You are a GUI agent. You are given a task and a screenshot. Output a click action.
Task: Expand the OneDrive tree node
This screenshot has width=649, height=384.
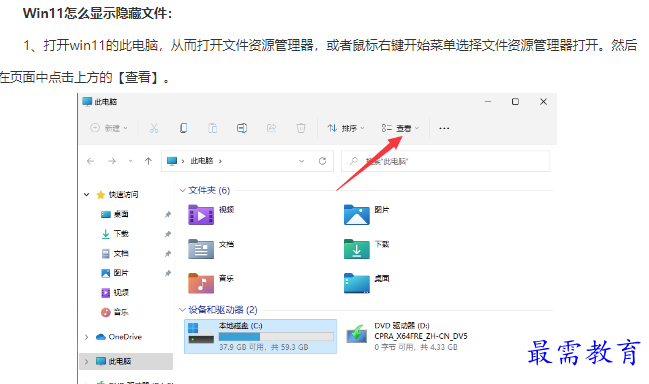pyautogui.click(x=87, y=337)
